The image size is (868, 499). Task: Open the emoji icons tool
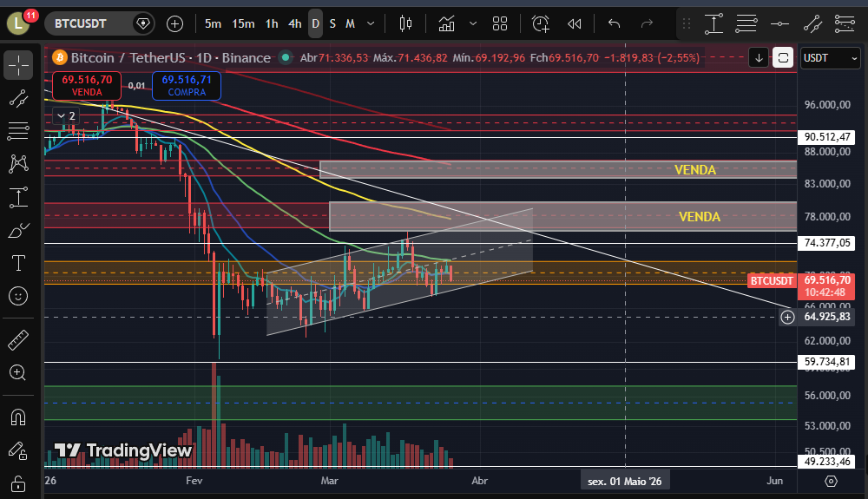[18, 296]
